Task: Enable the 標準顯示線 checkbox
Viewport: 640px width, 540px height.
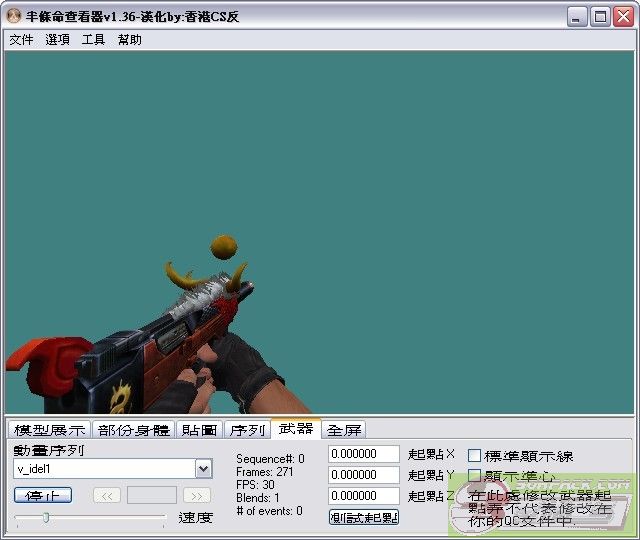Action: pos(475,456)
